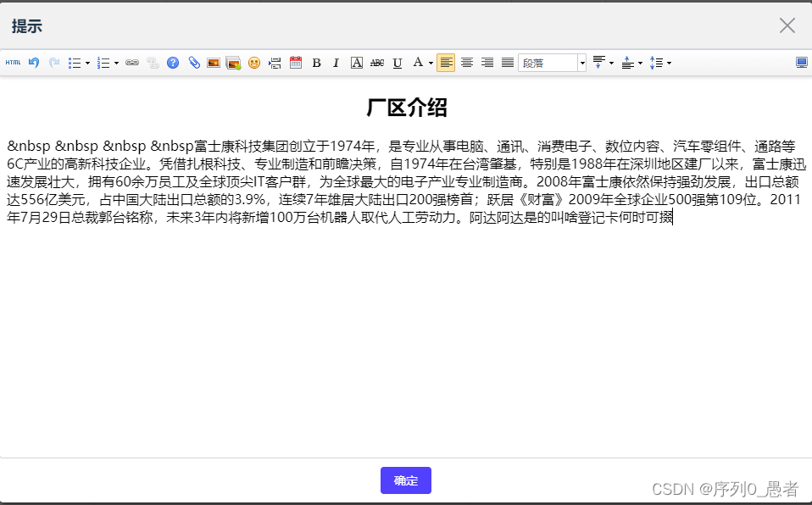Toggle bold formatting
The width and height of the screenshot is (812, 505).
[x=315, y=62]
